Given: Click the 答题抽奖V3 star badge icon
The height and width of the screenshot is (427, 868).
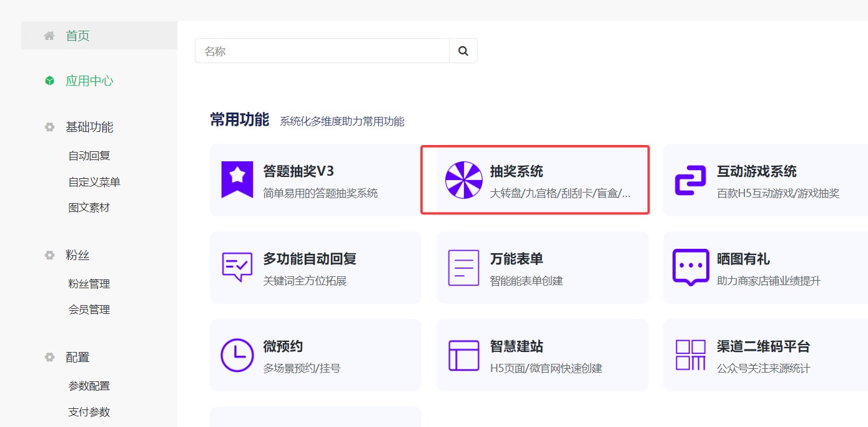Looking at the screenshot, I should click(x=237, y=179).
